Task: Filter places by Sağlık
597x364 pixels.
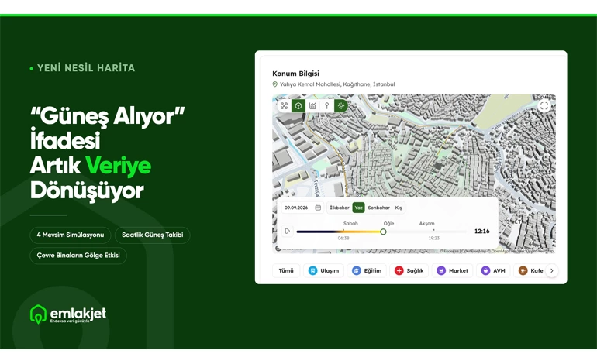Action: click(409, 271)
